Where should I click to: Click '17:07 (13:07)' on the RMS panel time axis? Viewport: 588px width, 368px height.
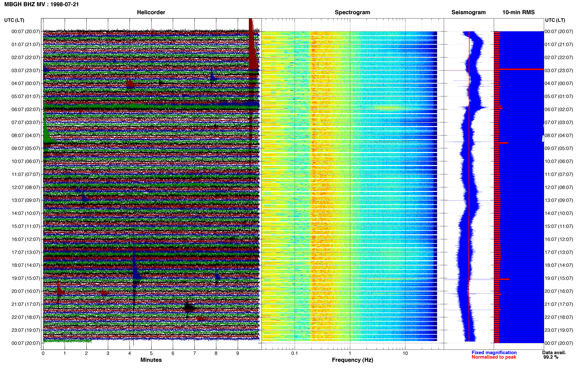[x=559, y=252]
